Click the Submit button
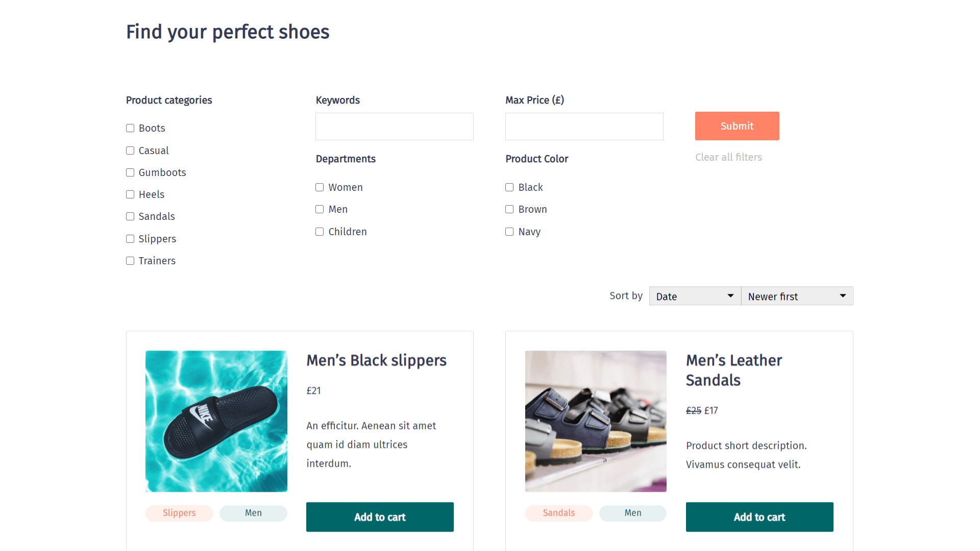Viewport: 980px width, 551px height. coord(737,126)
